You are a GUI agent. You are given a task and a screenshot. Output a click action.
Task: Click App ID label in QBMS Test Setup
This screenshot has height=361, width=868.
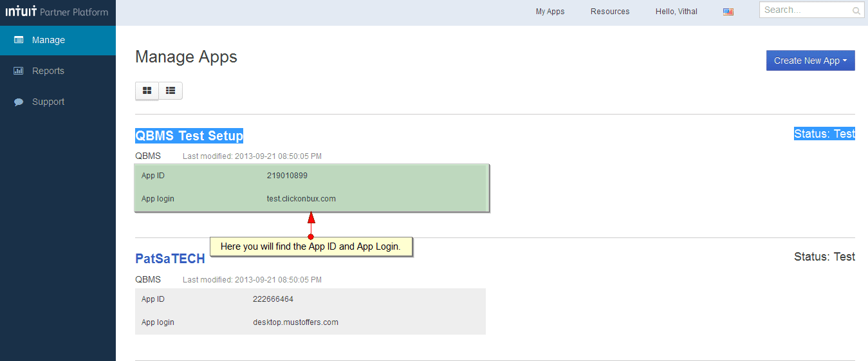[153, 176]
